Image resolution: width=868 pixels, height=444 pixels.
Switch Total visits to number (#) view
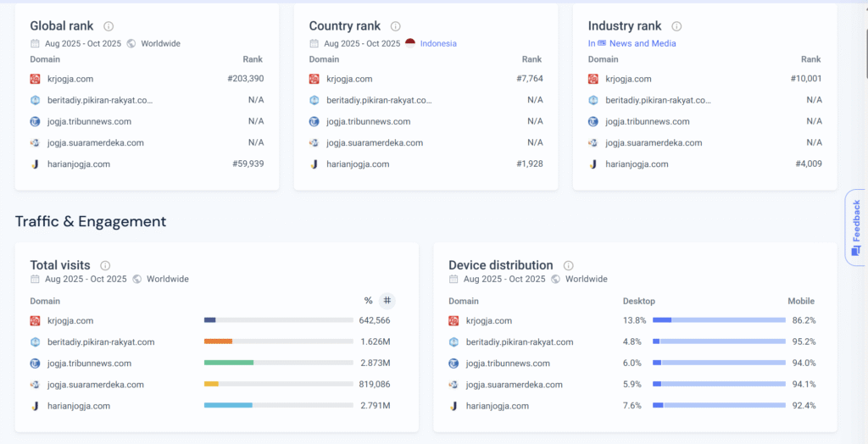point(387,301)
